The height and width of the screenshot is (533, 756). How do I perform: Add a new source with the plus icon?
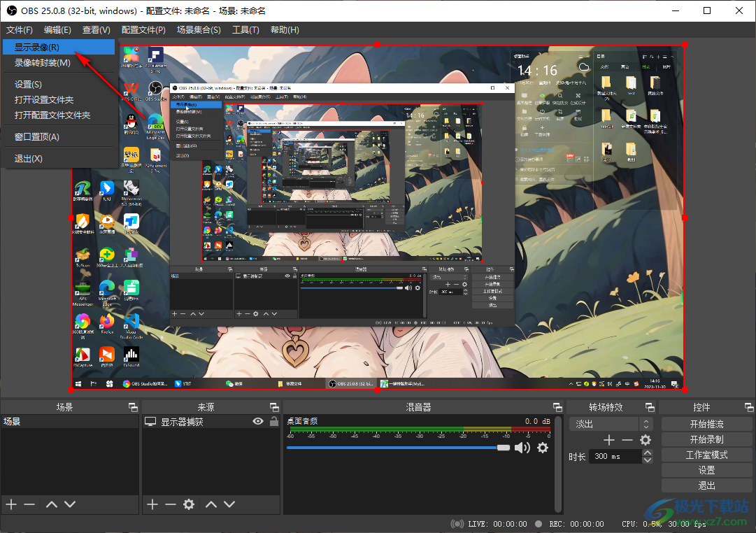(152, 504)
